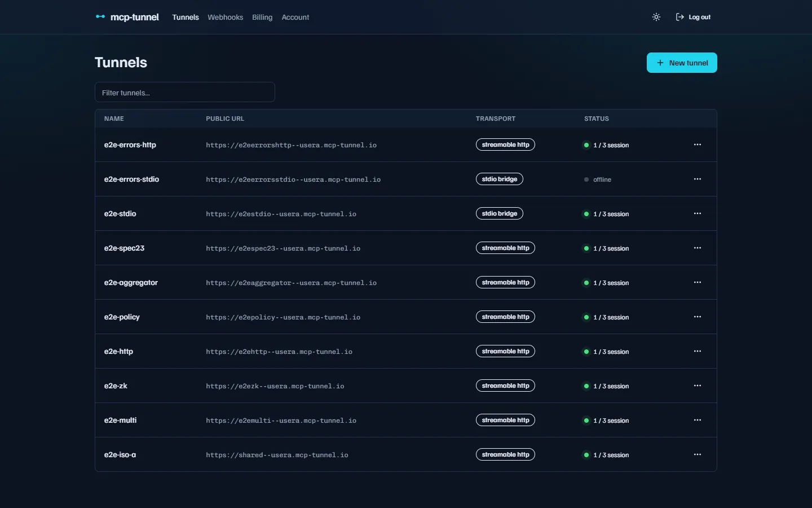Image resolution: width=812 pixels, height=508 pixels.
Task: Open the three-dot menu for e2e-http
Action: (698, 351)
